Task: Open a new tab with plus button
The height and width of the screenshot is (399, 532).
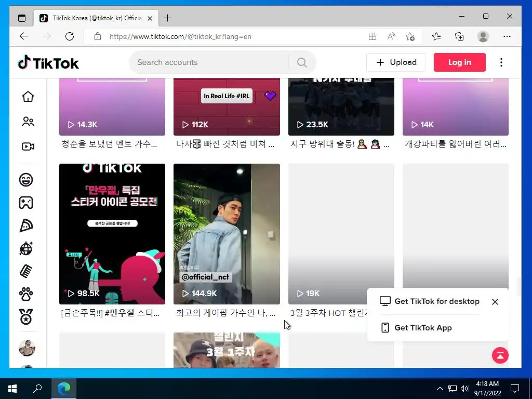Action: pos(167,18)
